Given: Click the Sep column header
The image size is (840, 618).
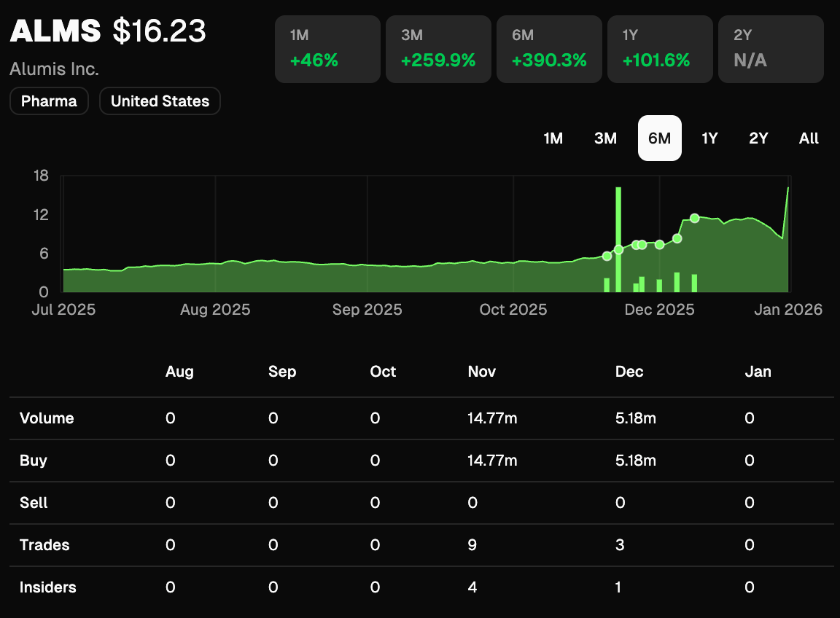Looking at the screenshot, I should coord(281,371).
